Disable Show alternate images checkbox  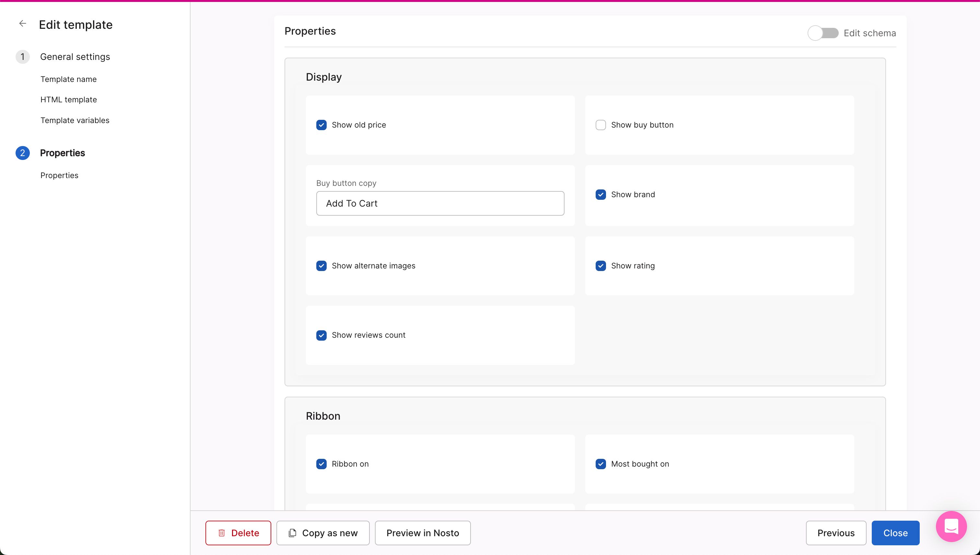(321, 266)
